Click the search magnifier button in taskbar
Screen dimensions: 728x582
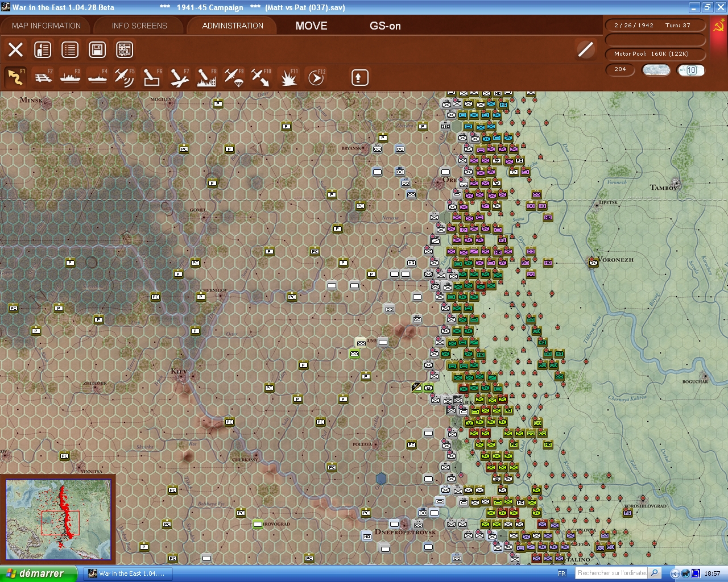pos(655,573)
